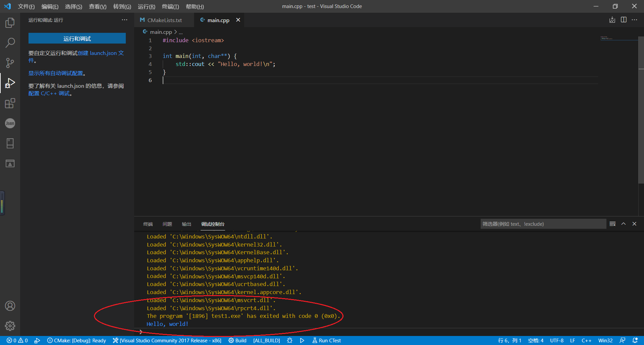This screenshot has height=345, width=644.
Task: Start the target with the status bar play icon
Action: coord(302,340)
